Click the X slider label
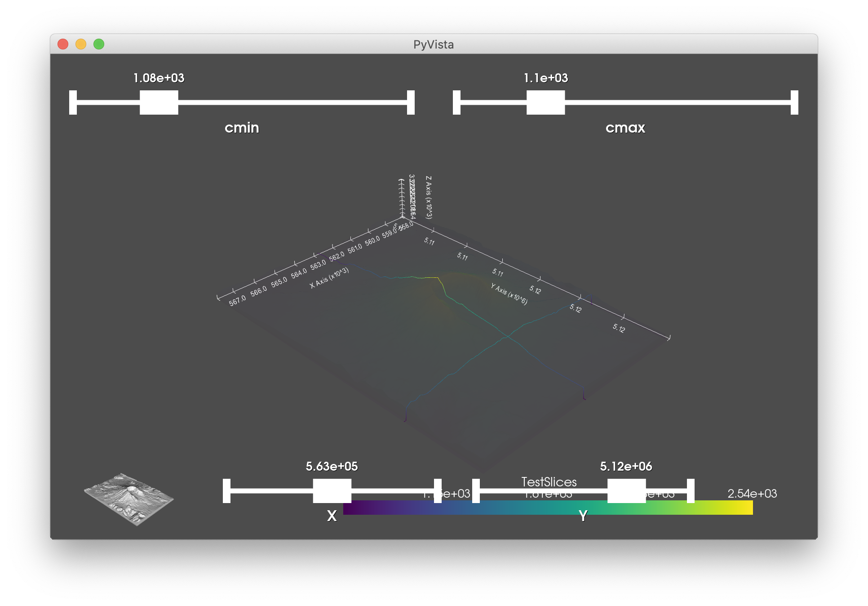Viewport: 868px width, 606px height. pos(332,516)
